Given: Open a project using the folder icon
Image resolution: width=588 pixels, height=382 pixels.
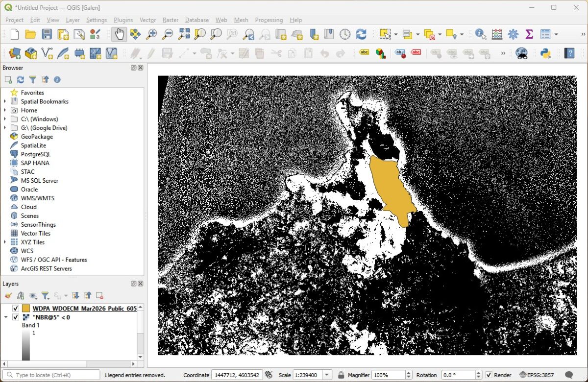Looking at the screenshot, I should [30, 34].
